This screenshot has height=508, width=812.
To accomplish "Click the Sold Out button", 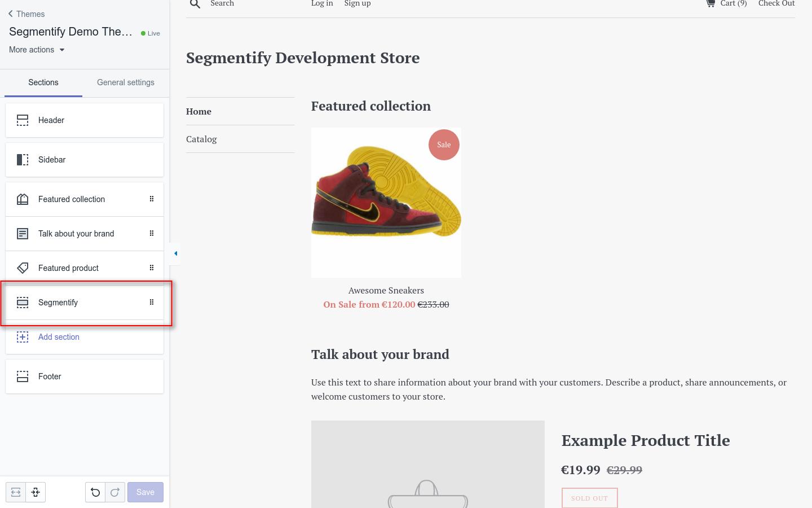I will click(x=589, y=498).
